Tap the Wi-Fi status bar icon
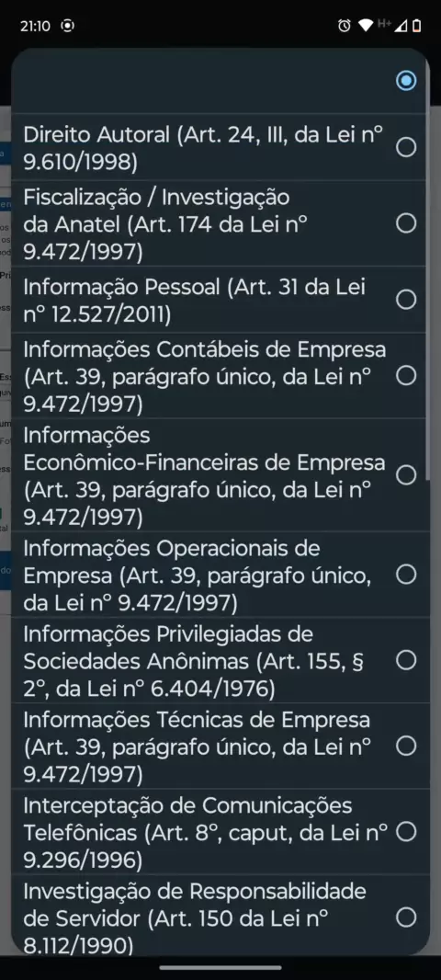The width and height of the screenshot is (441, 980). click(366, 26)
